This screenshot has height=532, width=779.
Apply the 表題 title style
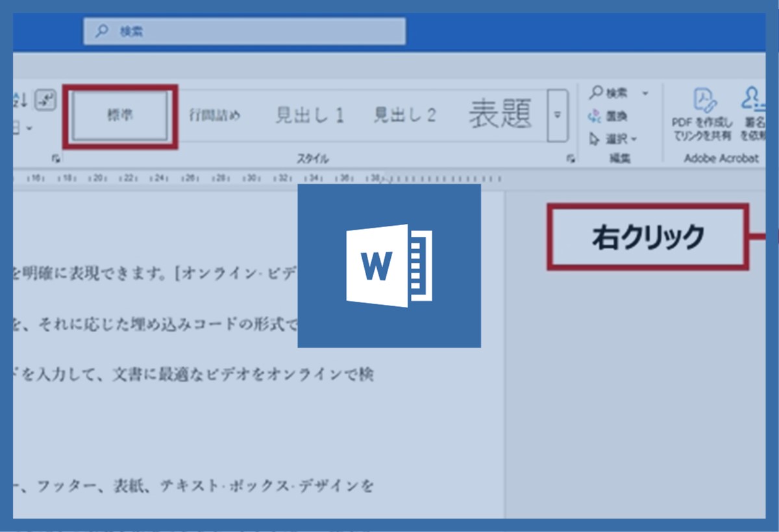point(500,114)
